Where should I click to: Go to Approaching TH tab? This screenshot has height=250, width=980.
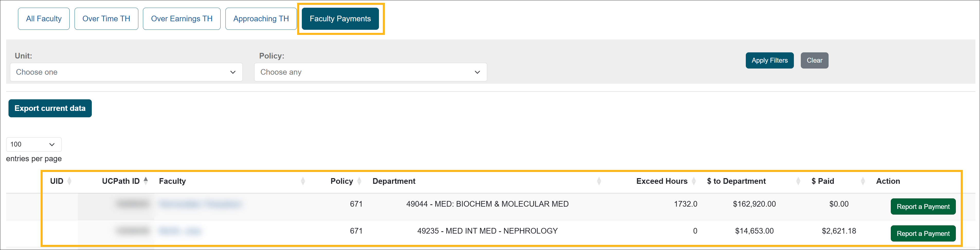pyautogui.click(x=261, y=19)
